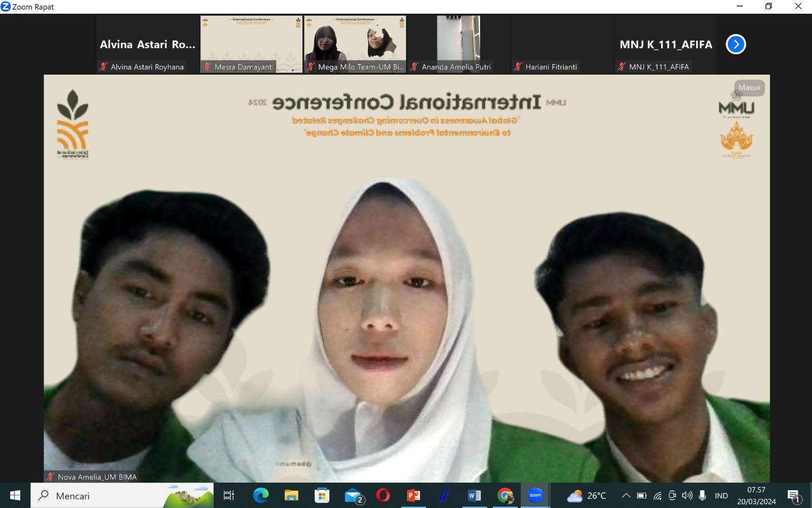This screenshot has height=508, width=812.
Task: Open the Opera browser taskbar icon
Action: [383, 495]
